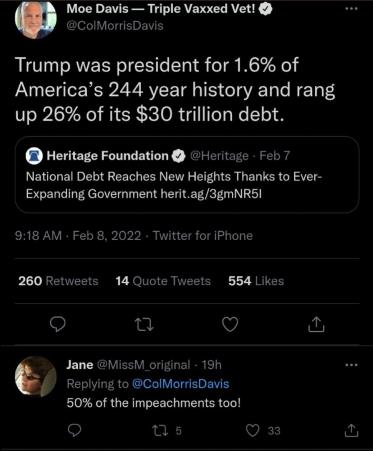Share Jane's reply
The width and height of the screenshot is (373, 451).
pos(351,430)
